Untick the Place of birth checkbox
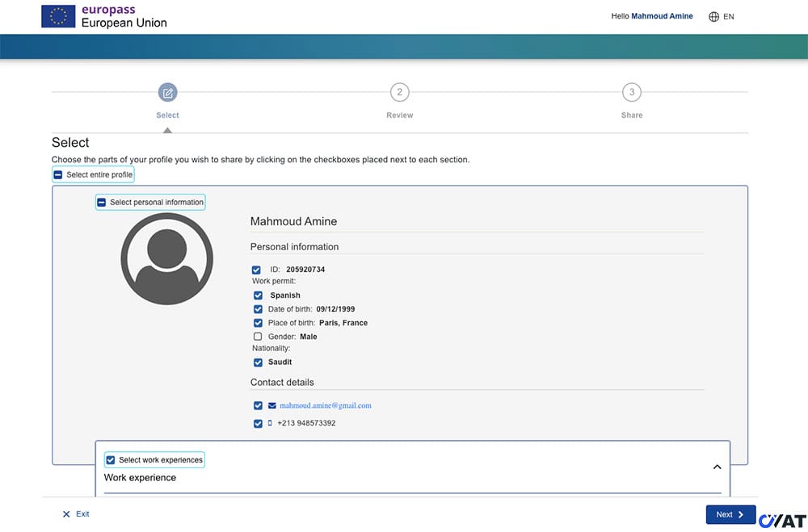The image size is (808, 532). pos(258,323)
